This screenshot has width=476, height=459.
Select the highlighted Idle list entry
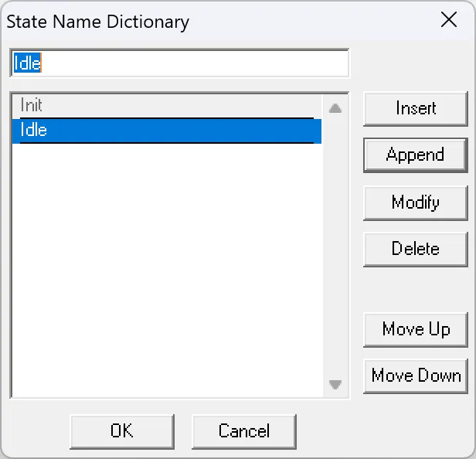34,131
